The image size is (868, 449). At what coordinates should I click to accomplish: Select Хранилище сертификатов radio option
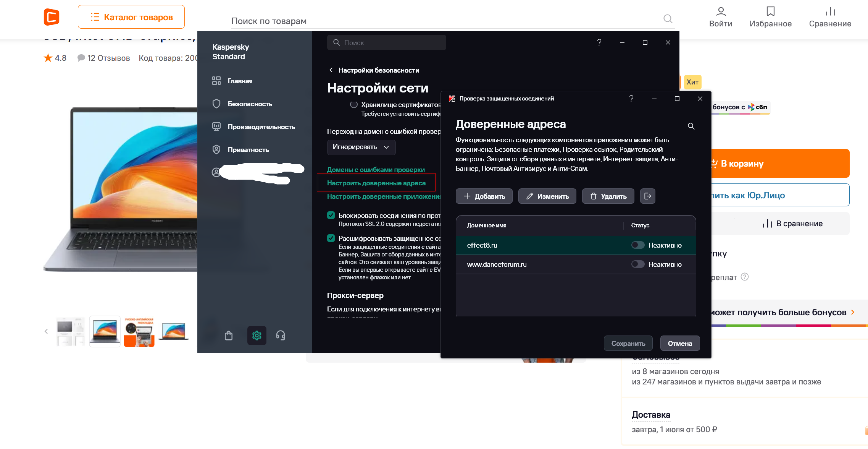(354, 105)
